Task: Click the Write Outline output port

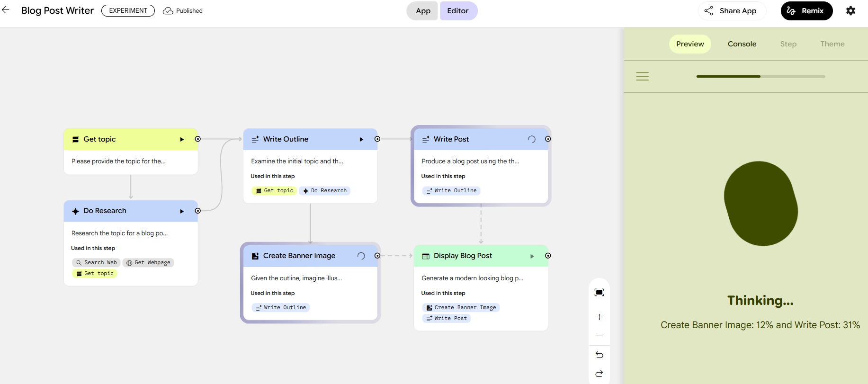Action: (377, 139)
